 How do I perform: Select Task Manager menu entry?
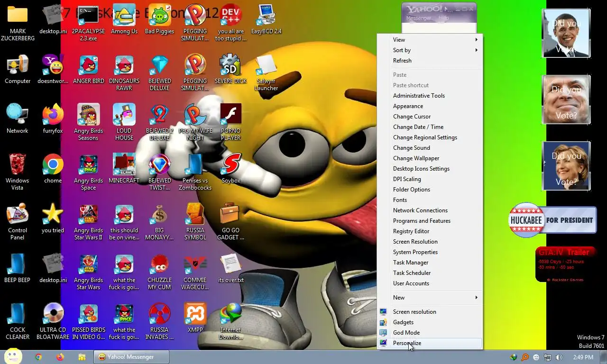pyautogui.click(x=430, y=263)
